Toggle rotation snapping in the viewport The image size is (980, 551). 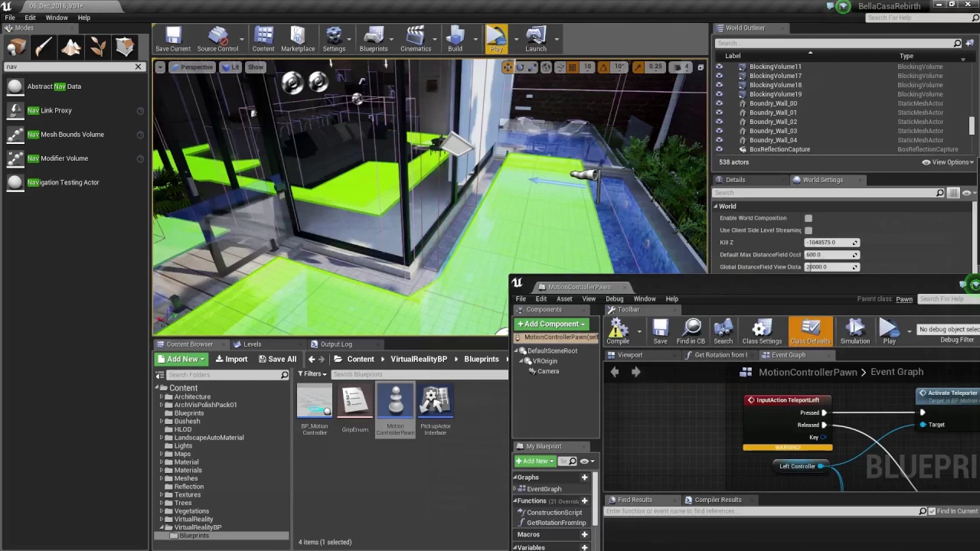pos(604,67)
